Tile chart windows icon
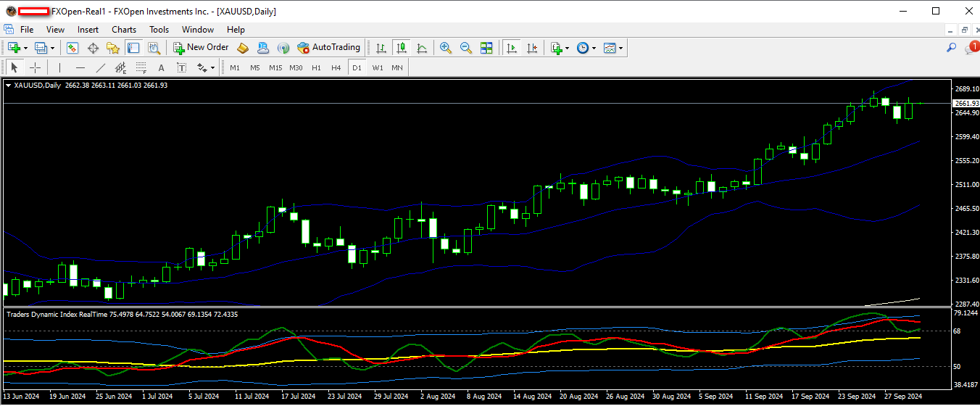Viewport: 980px width, 406px height. coord(486,48)
